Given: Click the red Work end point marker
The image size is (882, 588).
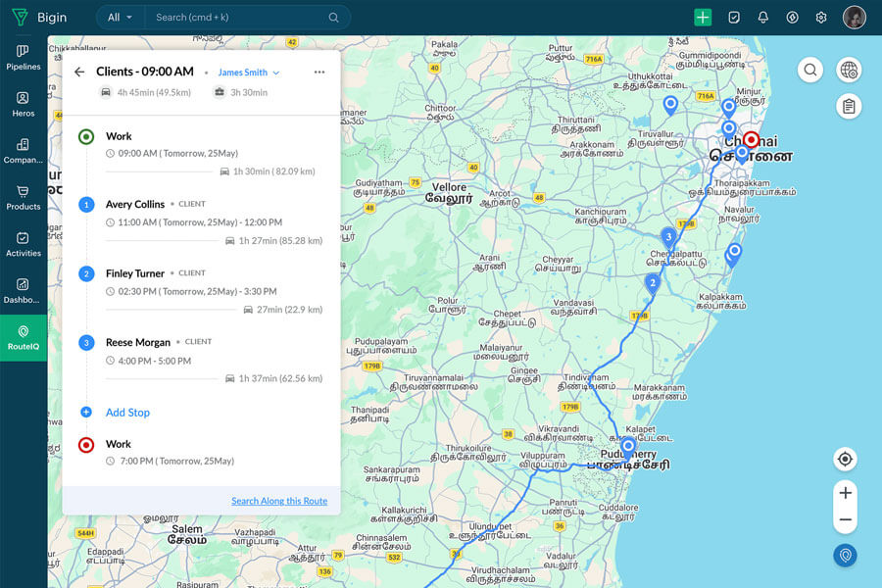Looking at the screenshot, I should coord(86,445).
